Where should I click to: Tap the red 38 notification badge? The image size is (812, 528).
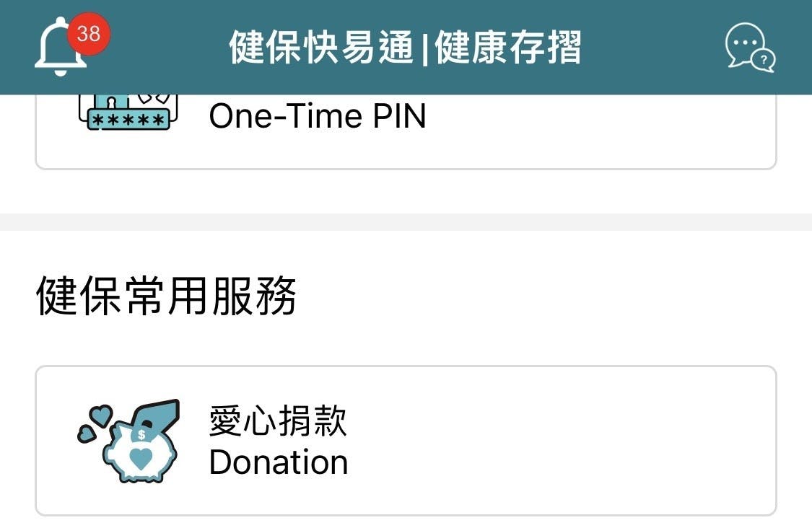point(89,34)
